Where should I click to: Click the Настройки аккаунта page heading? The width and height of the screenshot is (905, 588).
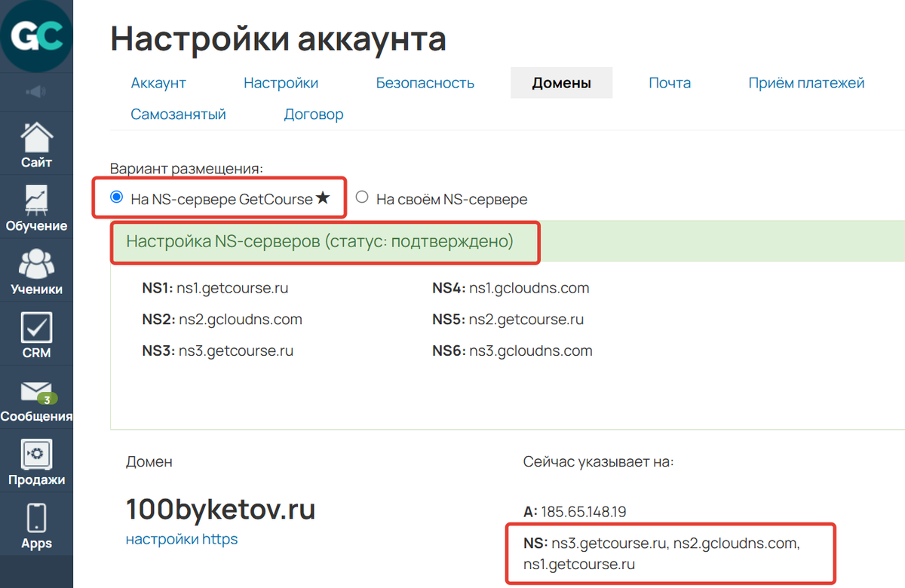tap(278, 39)
